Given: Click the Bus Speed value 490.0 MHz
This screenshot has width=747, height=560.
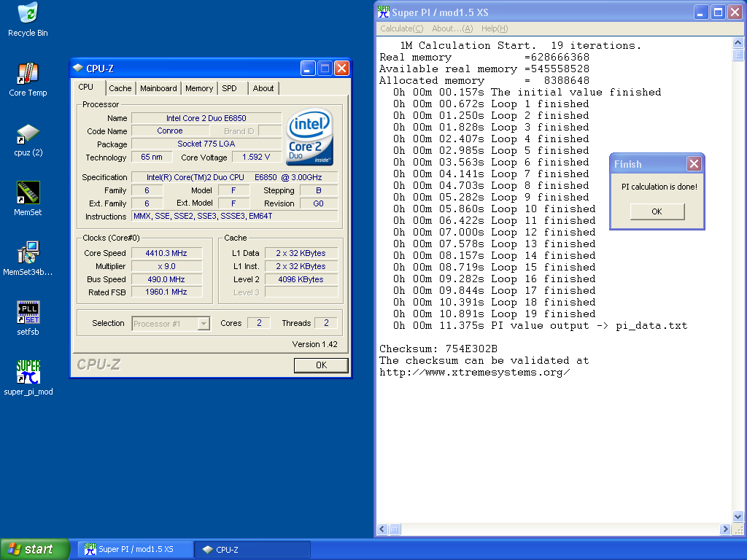Looking at the screenshot, I should click(x=166, y=279).
